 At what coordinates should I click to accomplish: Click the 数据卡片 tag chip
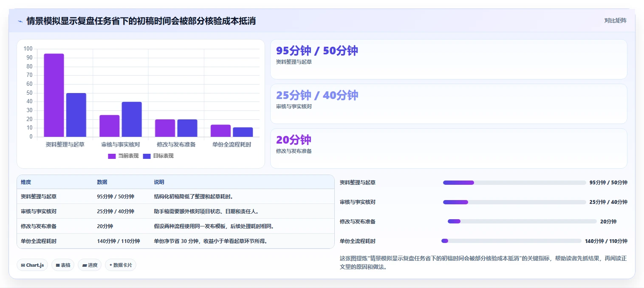pyautogui.click(x=121, y=265)
